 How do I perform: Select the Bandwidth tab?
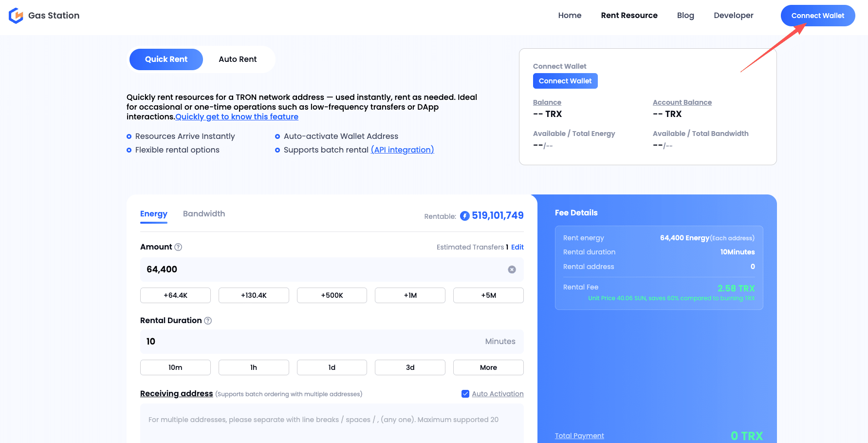point(204,214)
